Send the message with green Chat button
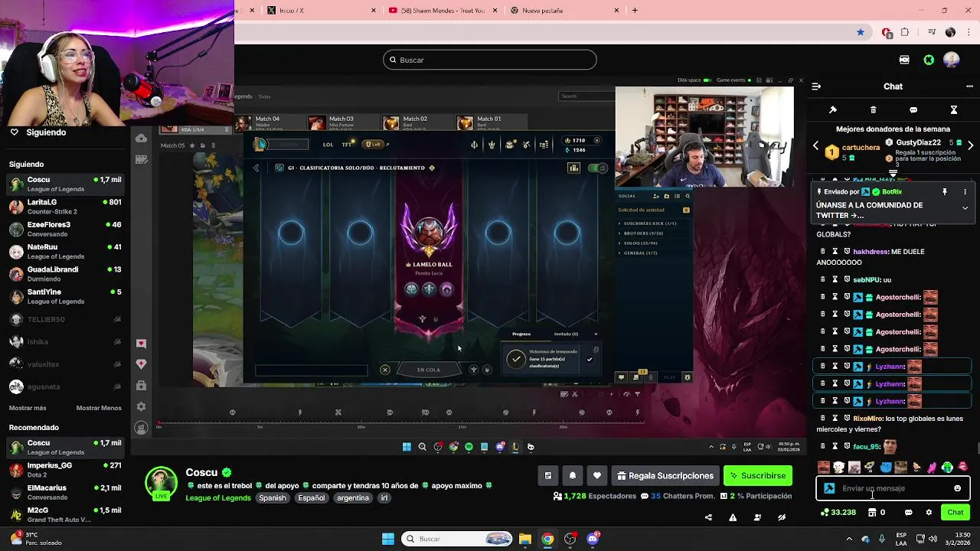The height and width of the screenshot is (551, 980). pos(955,513)
